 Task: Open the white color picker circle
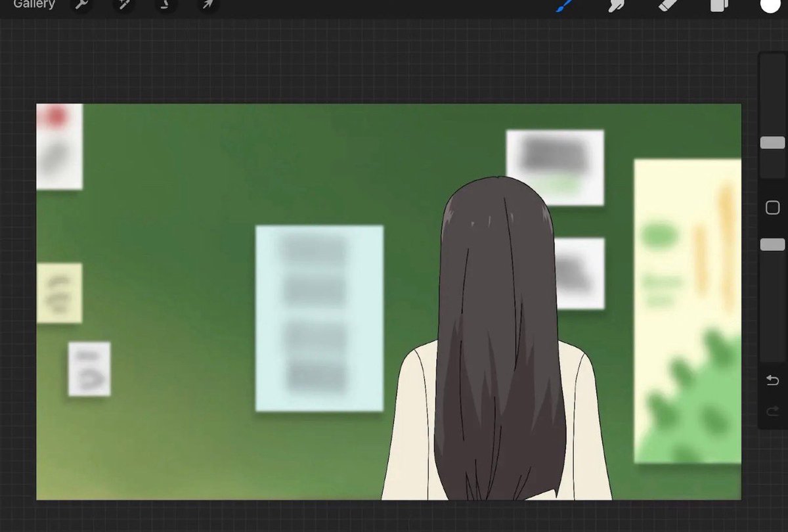point(769,5)
